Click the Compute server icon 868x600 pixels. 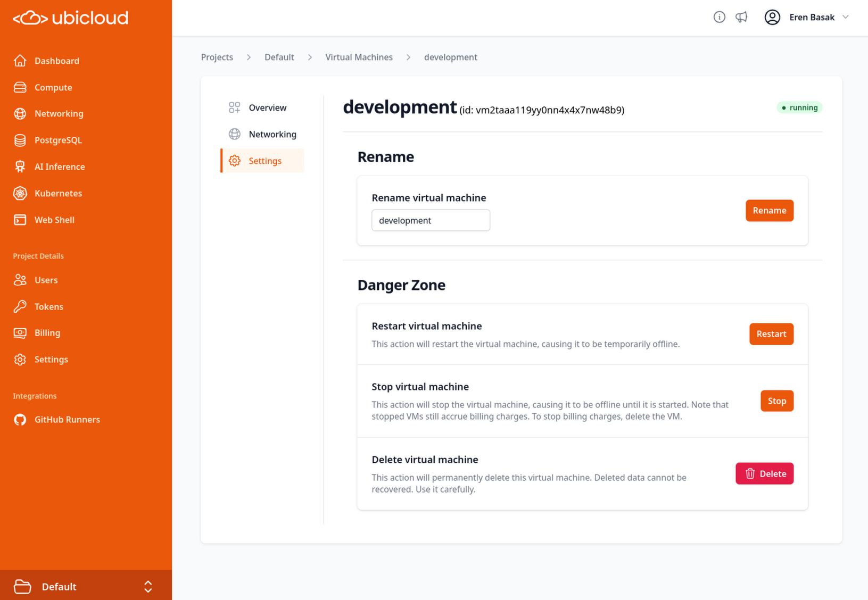point(20,87)
